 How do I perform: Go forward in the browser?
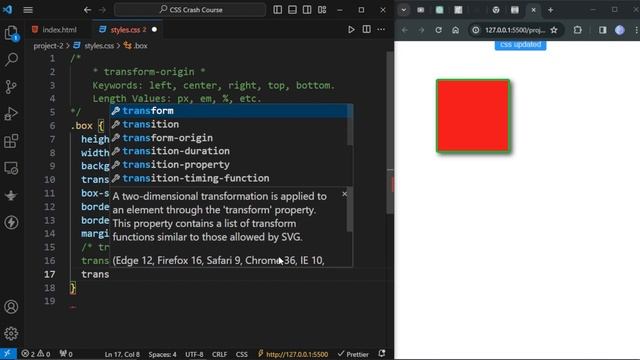(x=421, y=30)
